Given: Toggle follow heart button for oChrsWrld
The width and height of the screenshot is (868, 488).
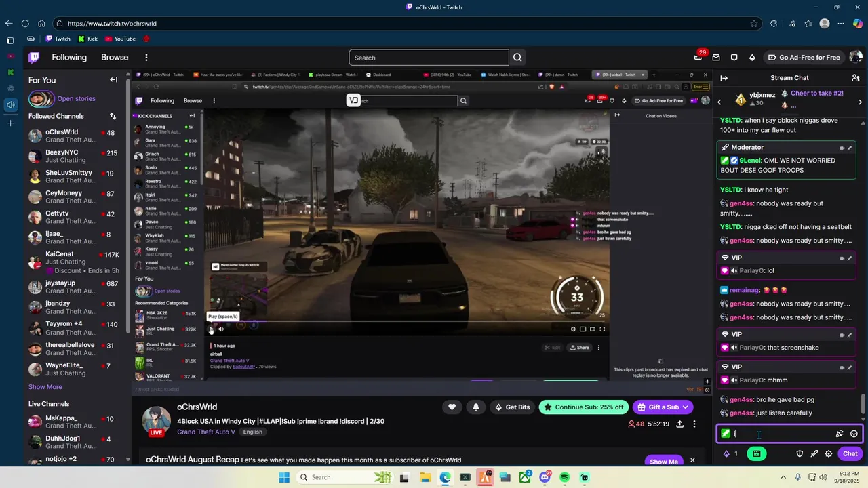Looking at the screenshot, I should coord(452,407).
